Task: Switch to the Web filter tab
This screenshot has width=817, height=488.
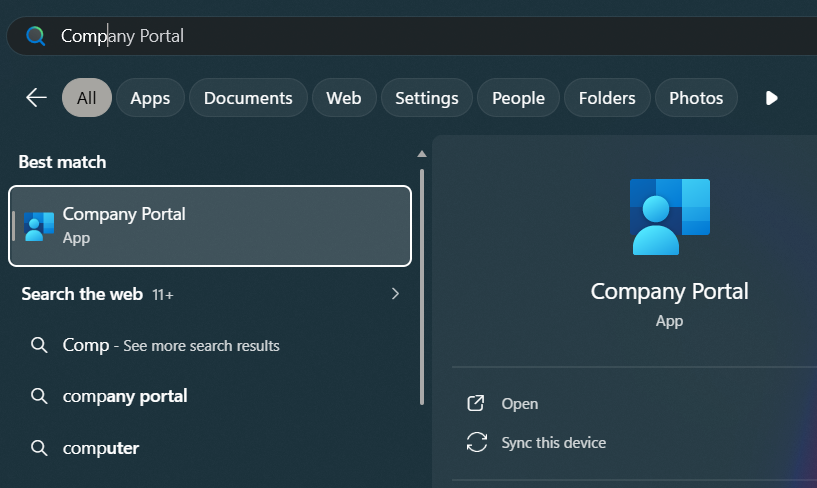Action: click(344, 98)
